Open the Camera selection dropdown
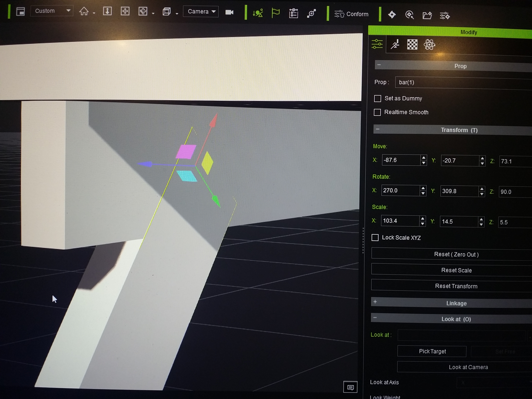 [201, 12]
